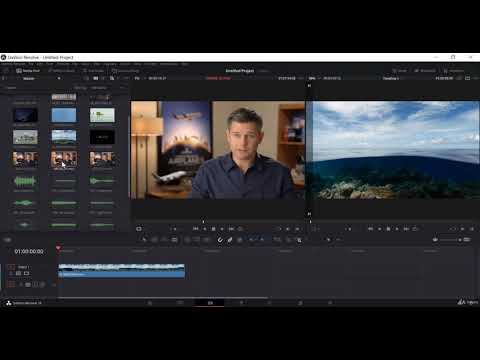Switch to the Media page tab
Screen dimensions: 480x360
150,303
